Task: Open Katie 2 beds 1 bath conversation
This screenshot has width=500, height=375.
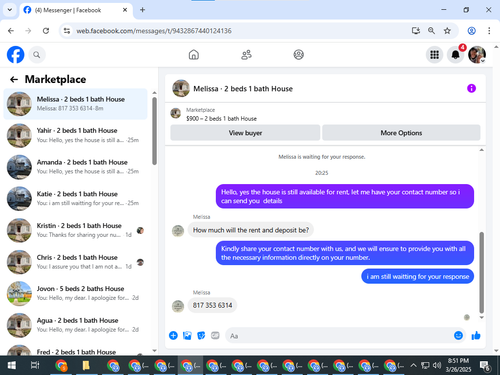Action: click(75, 199)
